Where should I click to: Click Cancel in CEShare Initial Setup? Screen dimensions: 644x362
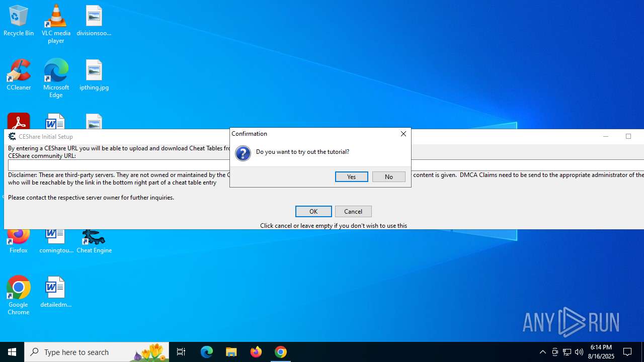353,211
